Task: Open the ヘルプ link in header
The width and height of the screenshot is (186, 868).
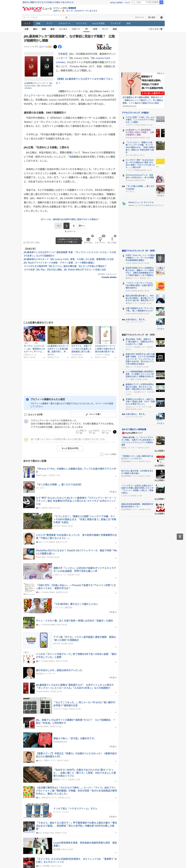Action: 127,2
